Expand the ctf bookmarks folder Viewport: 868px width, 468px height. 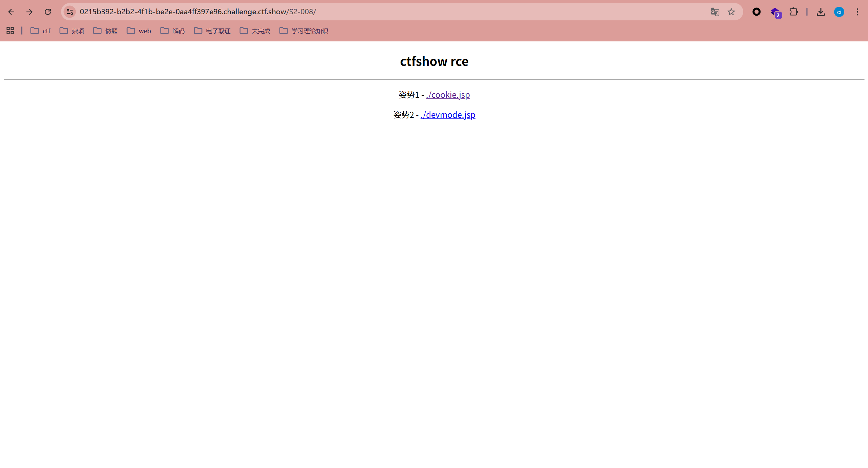(40, 31)
